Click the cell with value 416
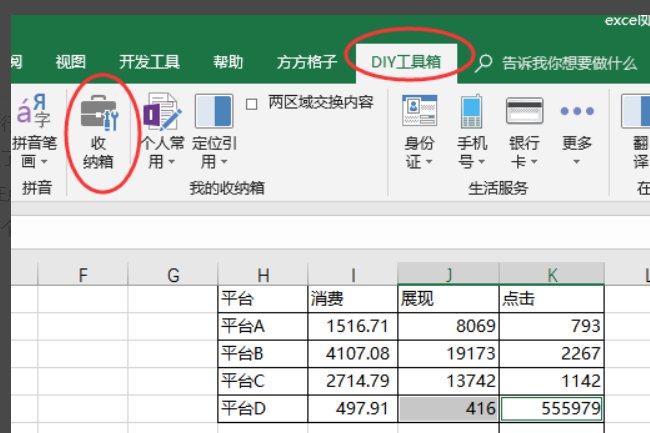This screenshot has width=650, height=433. coord(448,409)
